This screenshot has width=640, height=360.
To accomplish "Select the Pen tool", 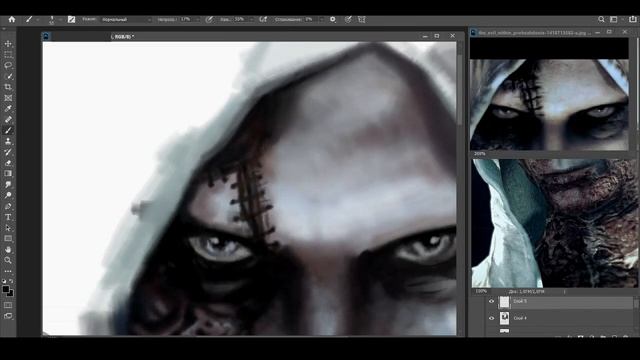I will [8, 206].
